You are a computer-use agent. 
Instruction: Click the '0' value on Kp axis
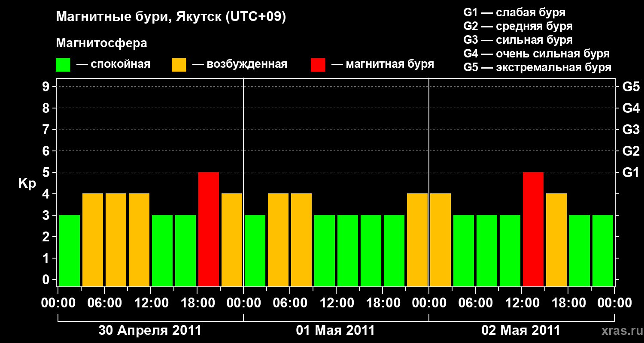click(47, 280)
